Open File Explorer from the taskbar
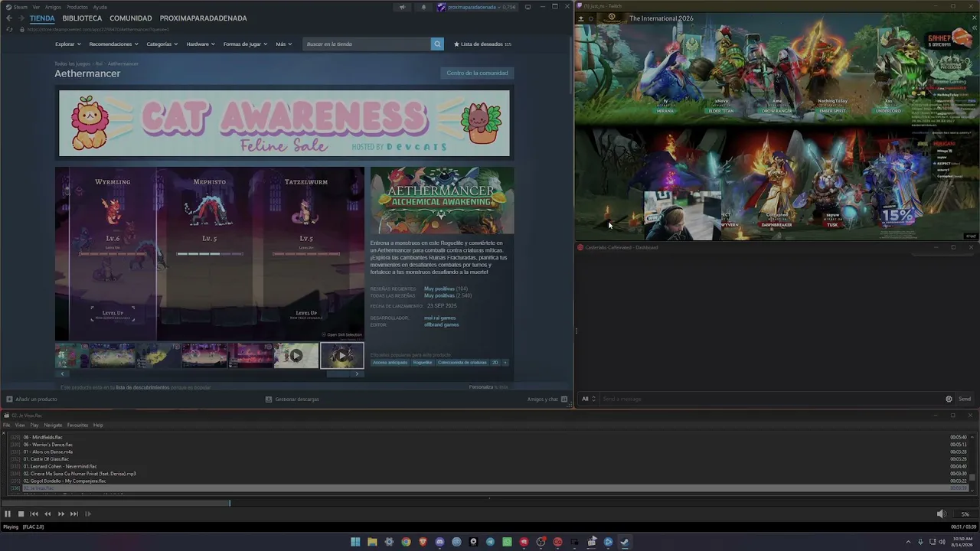The image size is (980, 551). coord(372,542)
